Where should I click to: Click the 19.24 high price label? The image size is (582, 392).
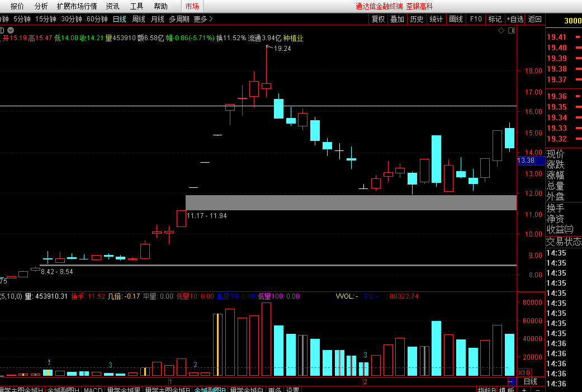pyautogui.click(x=282, y=49)
